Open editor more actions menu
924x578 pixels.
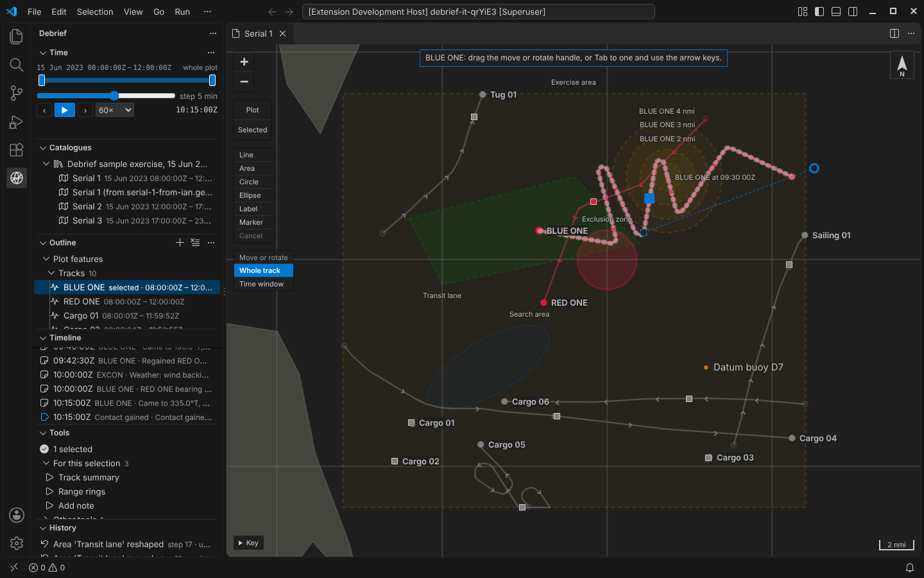[x=911, y=33]
